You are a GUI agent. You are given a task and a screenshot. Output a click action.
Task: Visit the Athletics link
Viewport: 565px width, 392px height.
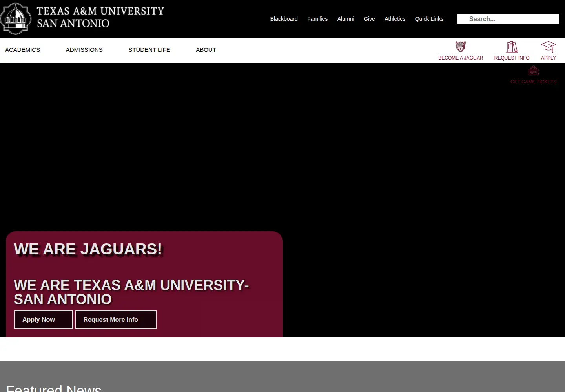[x=395, y=19]
